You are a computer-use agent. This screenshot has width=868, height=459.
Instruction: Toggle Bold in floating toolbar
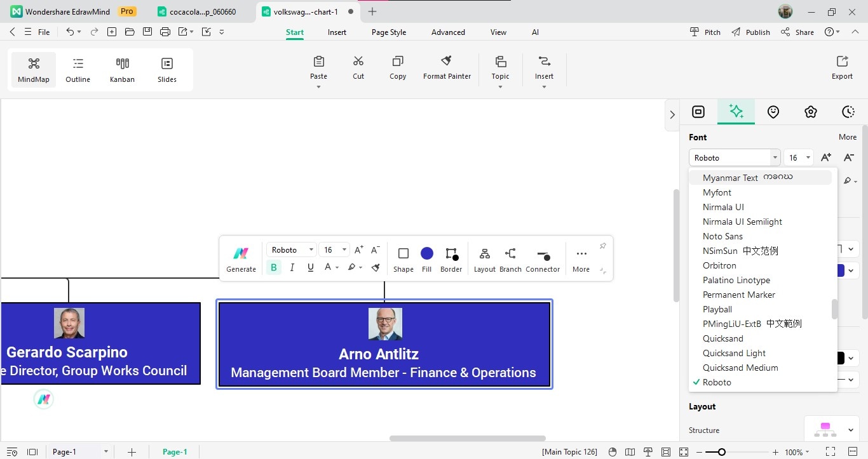click(274, 267)
